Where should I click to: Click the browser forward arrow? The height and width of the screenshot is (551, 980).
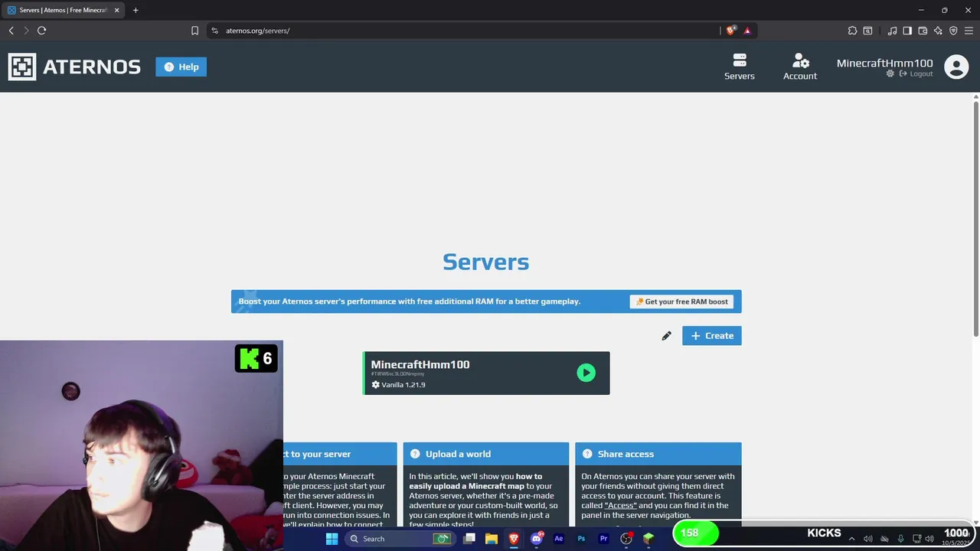pos(26,31)
